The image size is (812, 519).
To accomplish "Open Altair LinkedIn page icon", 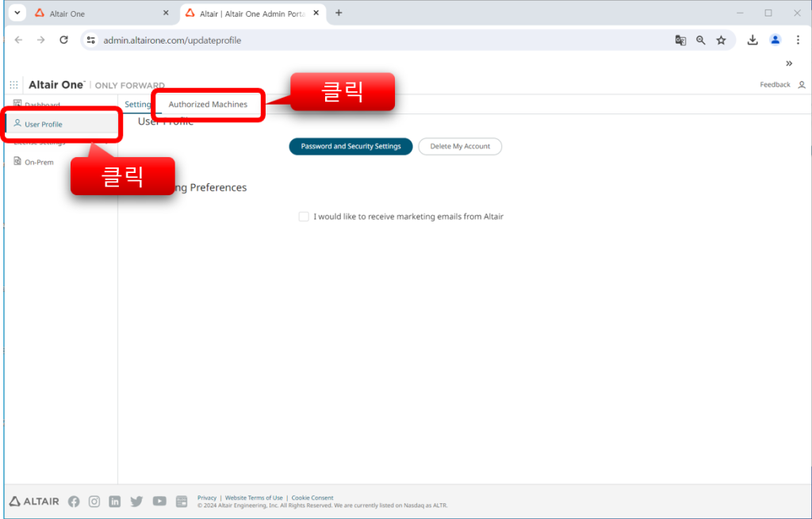I will 115,502.
